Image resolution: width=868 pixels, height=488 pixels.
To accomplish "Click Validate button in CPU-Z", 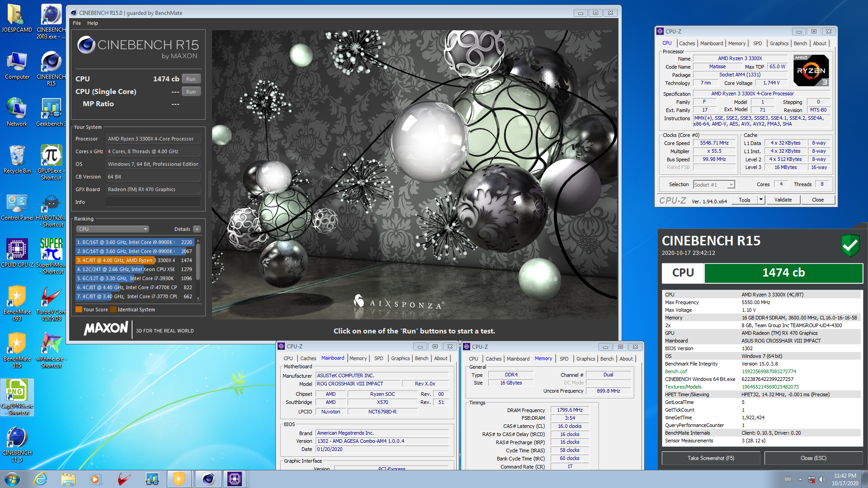I will 783,200.
